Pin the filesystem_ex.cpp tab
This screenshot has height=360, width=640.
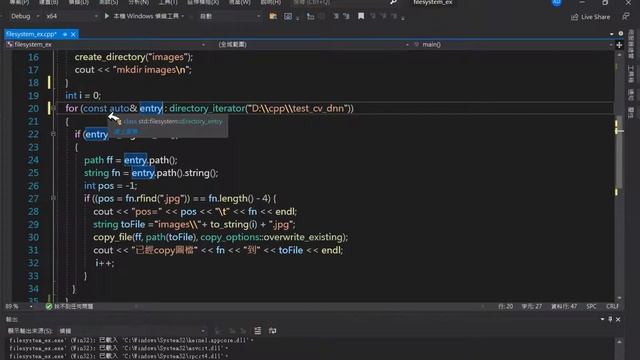coord(65,34)
